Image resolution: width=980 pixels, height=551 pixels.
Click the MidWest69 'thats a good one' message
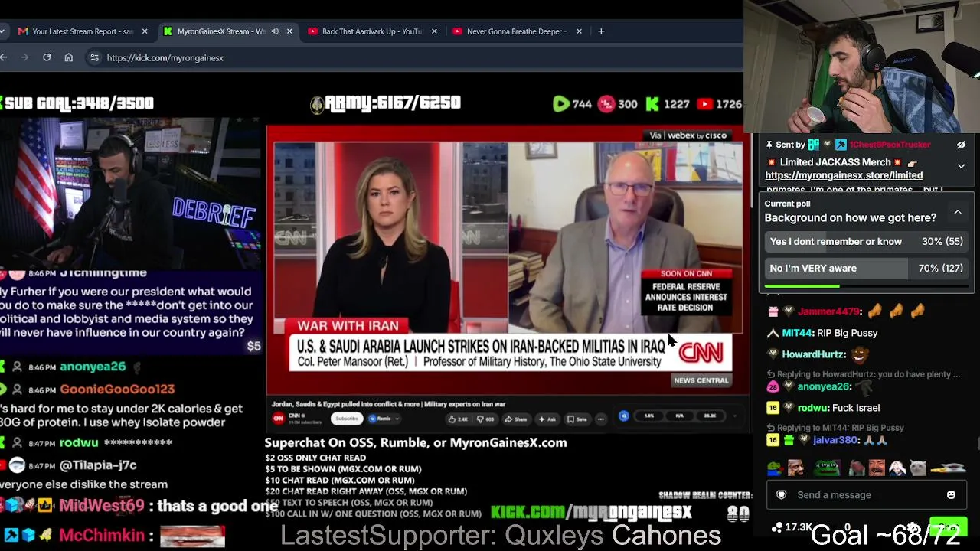pyautogui.click(x=140, y=506)
